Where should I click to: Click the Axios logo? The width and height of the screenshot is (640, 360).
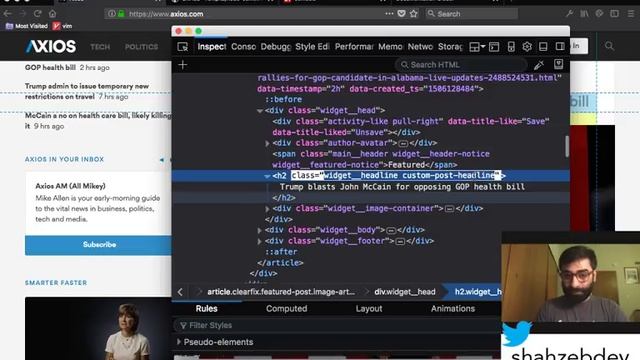[x=51, y=47]
